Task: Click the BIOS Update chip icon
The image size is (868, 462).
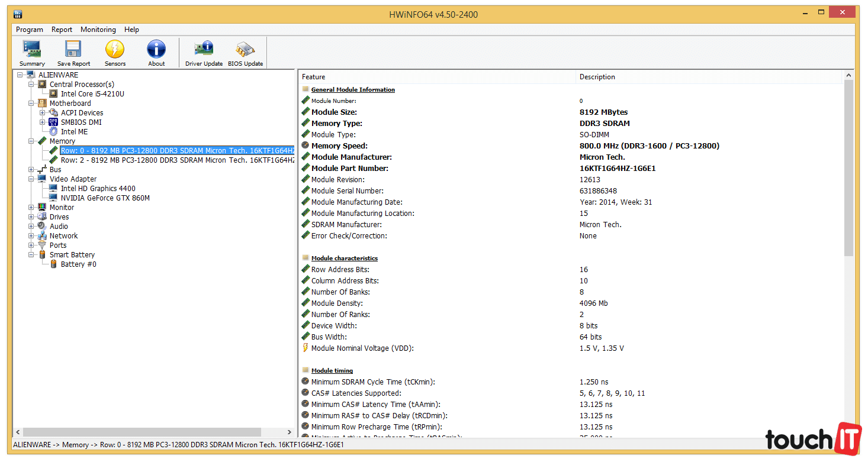Action: 245,53
